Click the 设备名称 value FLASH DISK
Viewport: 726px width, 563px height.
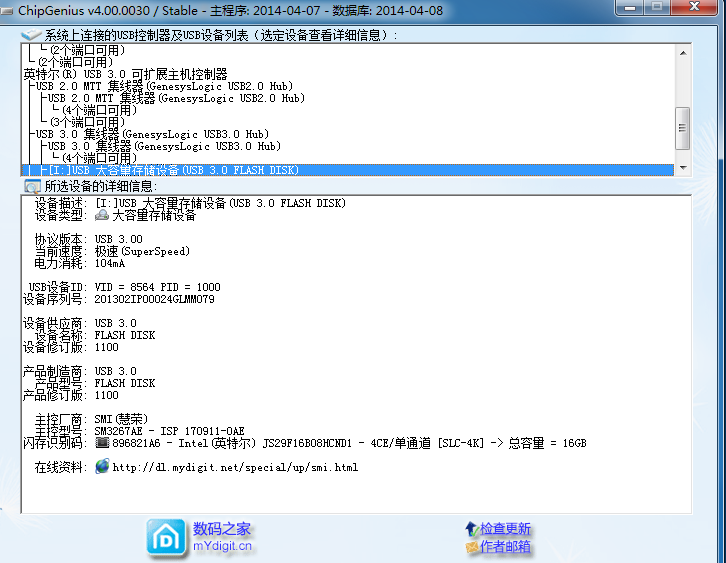(125, 335)
